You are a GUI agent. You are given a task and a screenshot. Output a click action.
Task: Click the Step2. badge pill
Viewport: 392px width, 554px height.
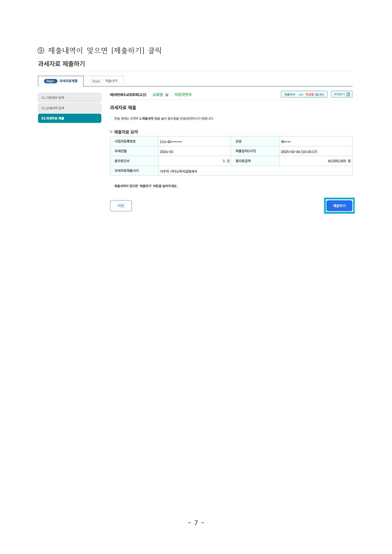[96, 81]
